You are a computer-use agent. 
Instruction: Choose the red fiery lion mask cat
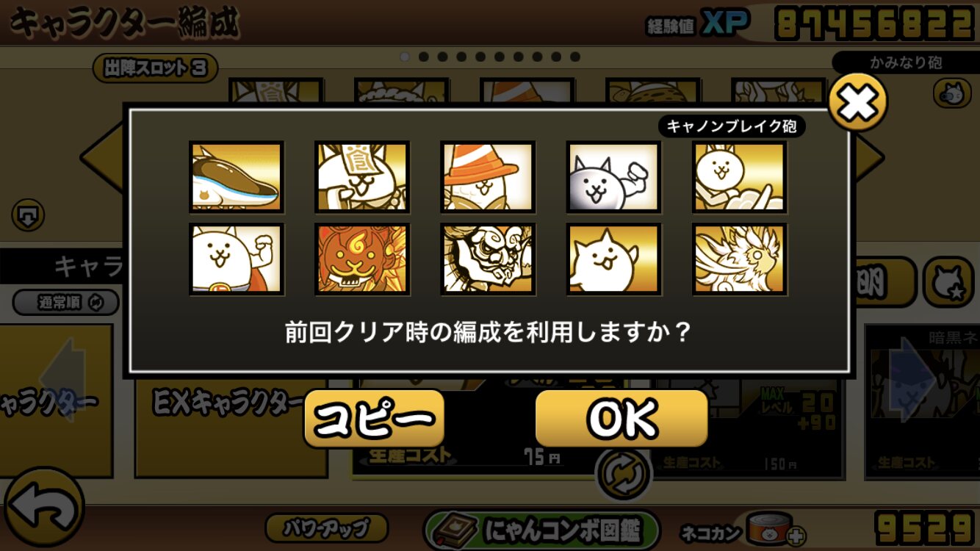click(x=362, y=259)
